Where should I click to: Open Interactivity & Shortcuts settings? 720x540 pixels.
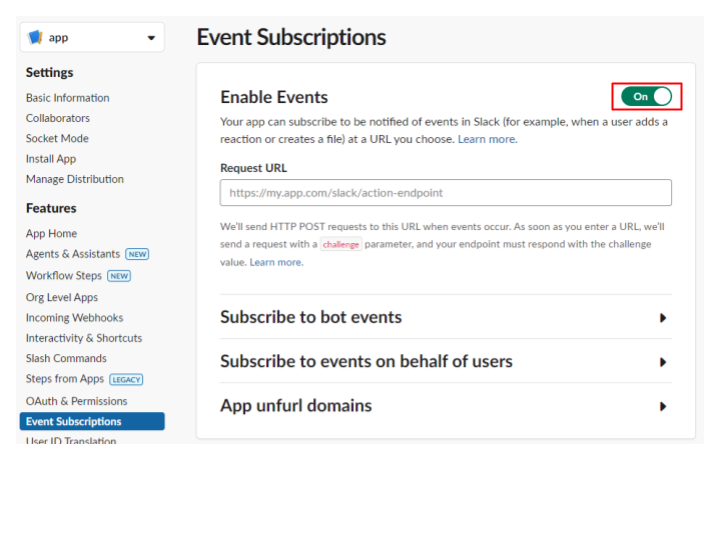pos(84,338)
